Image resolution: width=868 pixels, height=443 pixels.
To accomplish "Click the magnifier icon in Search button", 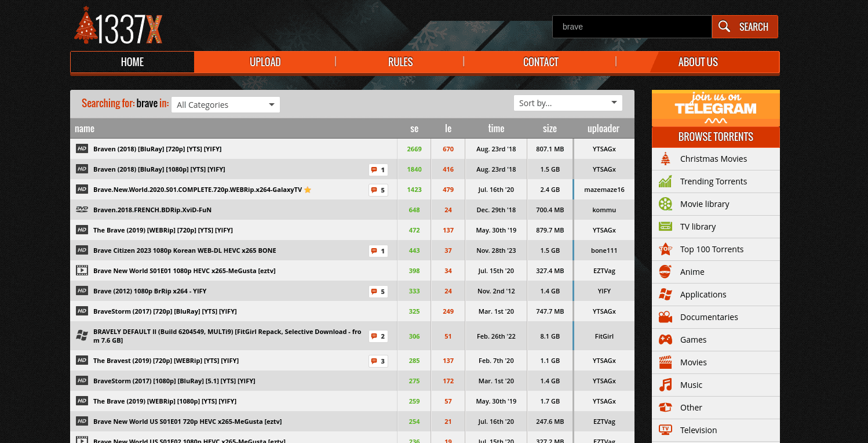I will pyautogui.click(x=724, y=27).
